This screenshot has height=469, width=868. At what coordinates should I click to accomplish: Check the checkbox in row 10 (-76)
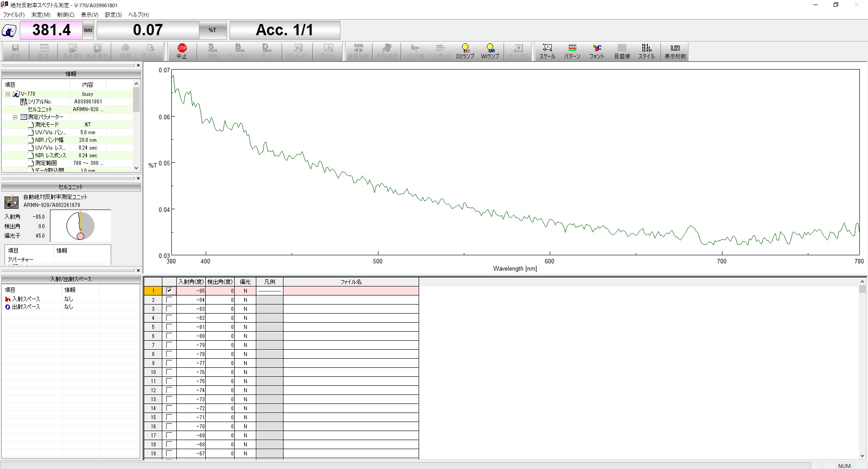click(169, 372)
